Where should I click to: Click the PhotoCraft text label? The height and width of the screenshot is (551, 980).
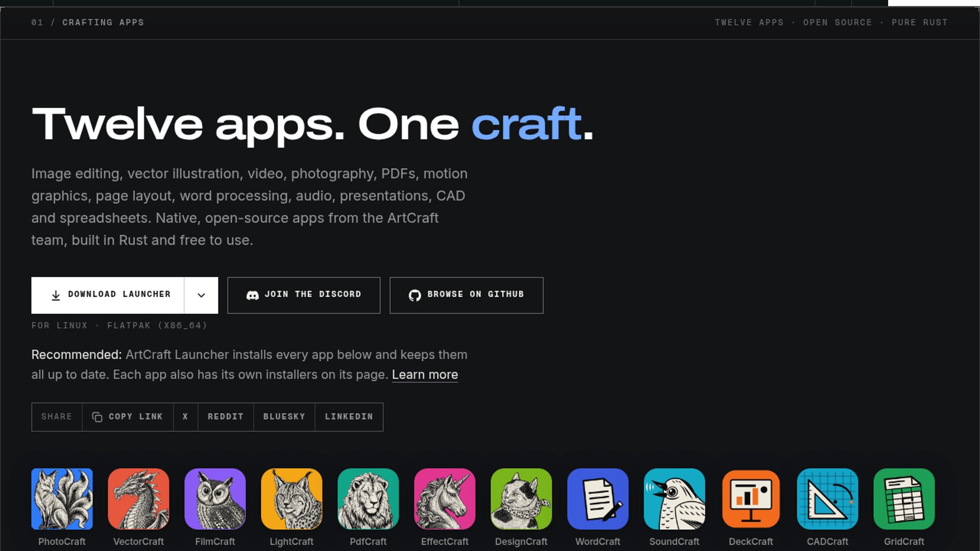click(62, 541)
